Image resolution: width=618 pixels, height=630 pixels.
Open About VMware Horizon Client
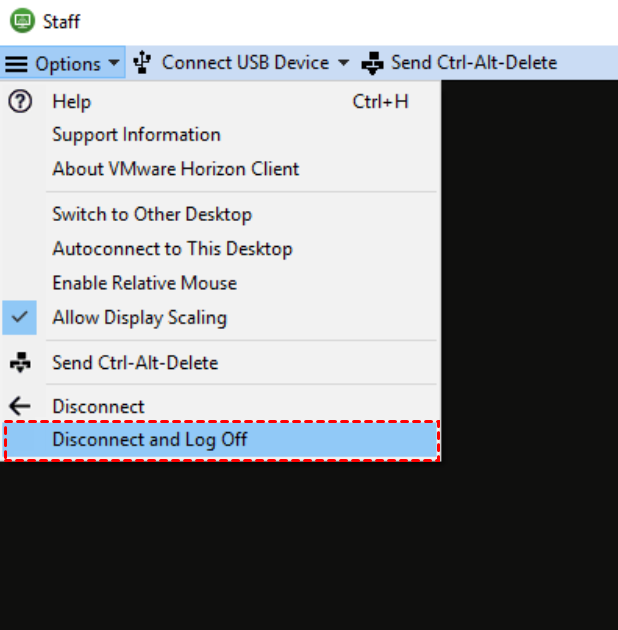pyautogui.click(x=175, y=169)
